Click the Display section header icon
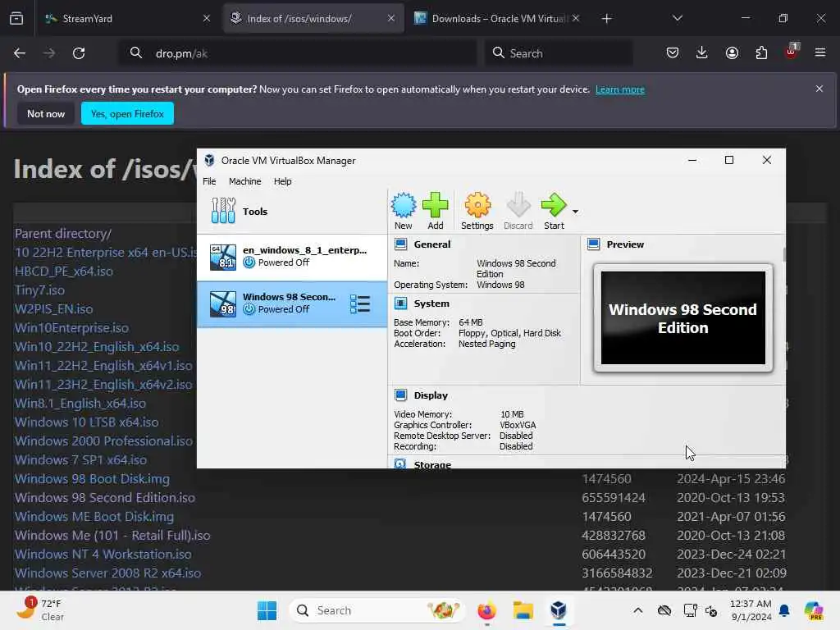This screenshot has width=840, height=630. [x=400, y=395]
